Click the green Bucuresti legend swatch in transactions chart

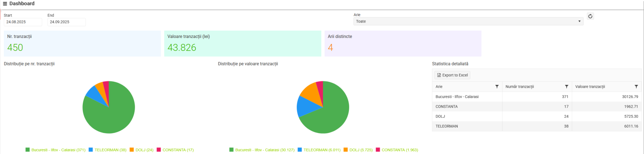click(x=28, y=150)
